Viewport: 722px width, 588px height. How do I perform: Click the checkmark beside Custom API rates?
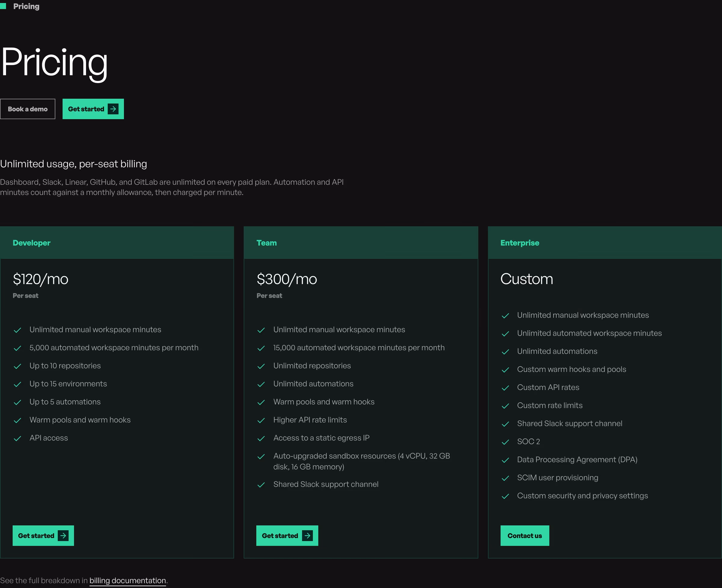(x=505, y=388)
